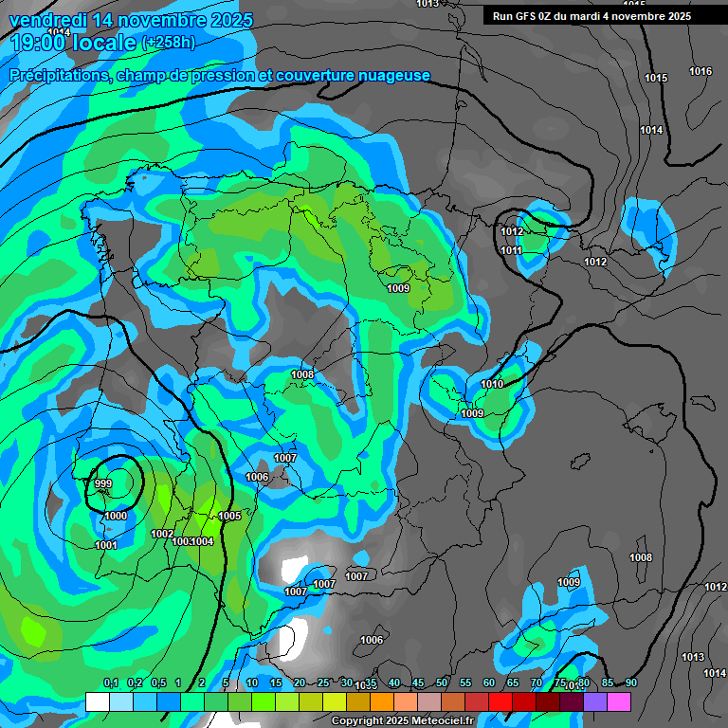Viewport: 728px width, 728px height.
Task: Click the white first swatch in precipitation legend
Action: tap(97, 701)
